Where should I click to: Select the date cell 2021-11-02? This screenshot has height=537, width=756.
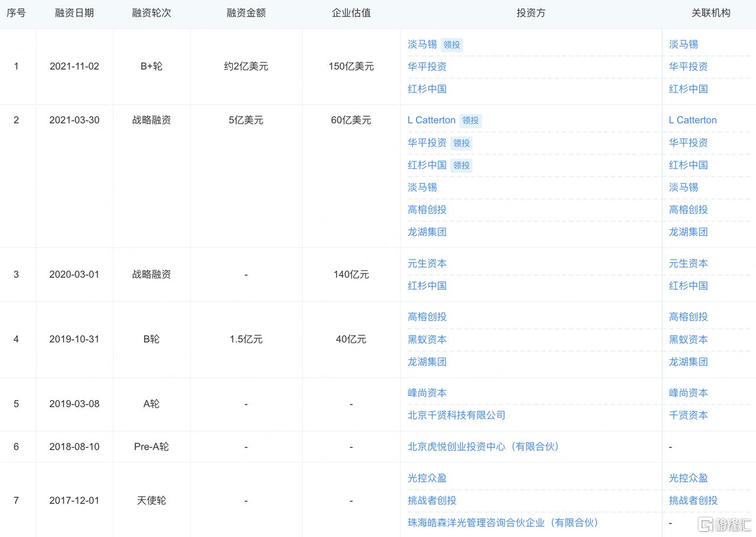click(x=74, y=67)
